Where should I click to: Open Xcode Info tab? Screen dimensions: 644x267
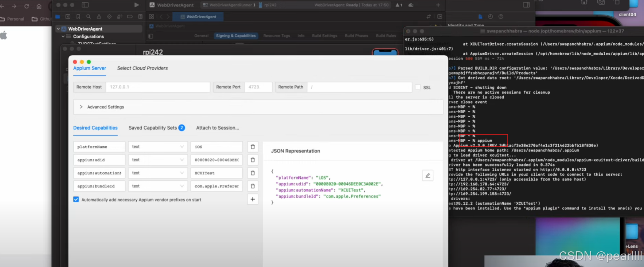coord(301,36)
